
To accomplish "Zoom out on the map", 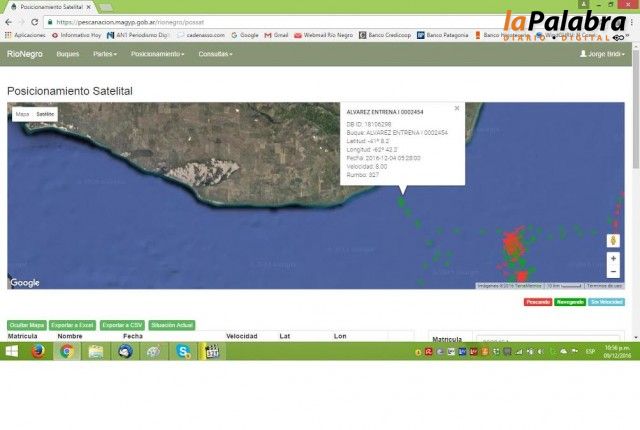I will [613, 271].
